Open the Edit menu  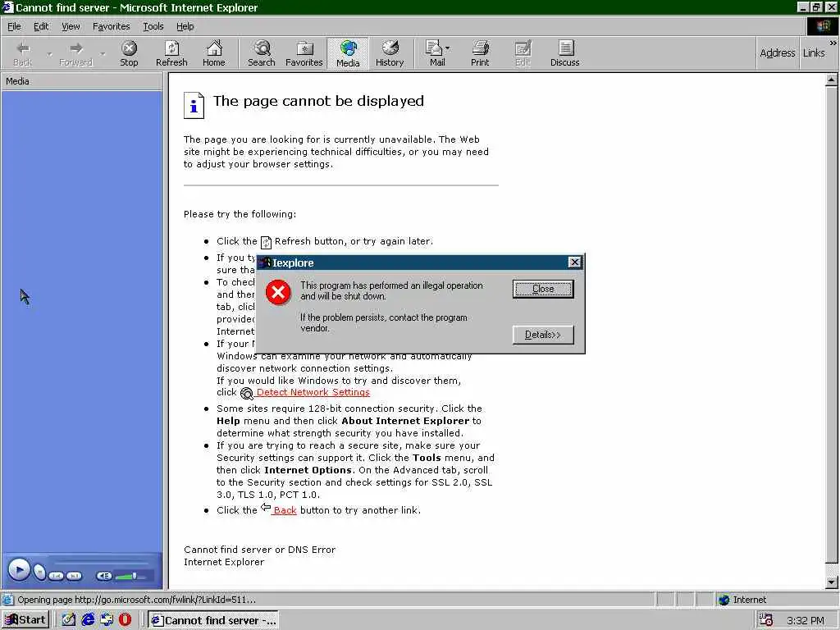click(41, 26)
